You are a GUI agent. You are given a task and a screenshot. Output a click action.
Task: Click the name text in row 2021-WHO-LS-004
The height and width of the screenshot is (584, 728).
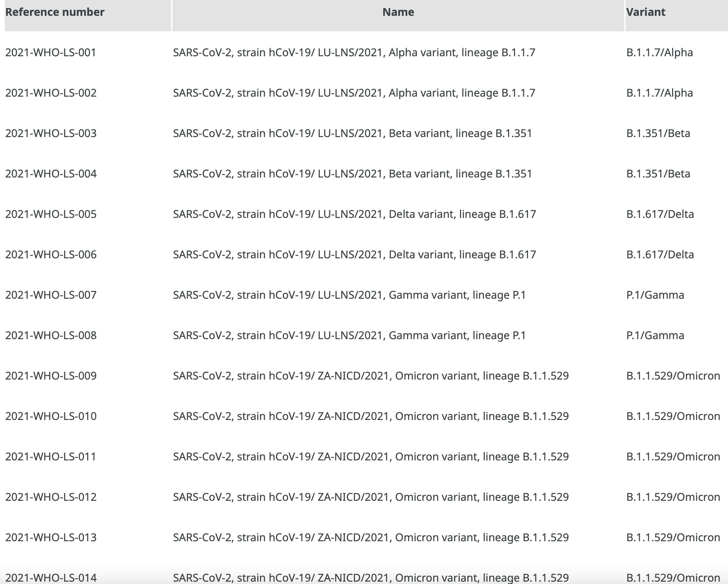click(x=352, y=173)
